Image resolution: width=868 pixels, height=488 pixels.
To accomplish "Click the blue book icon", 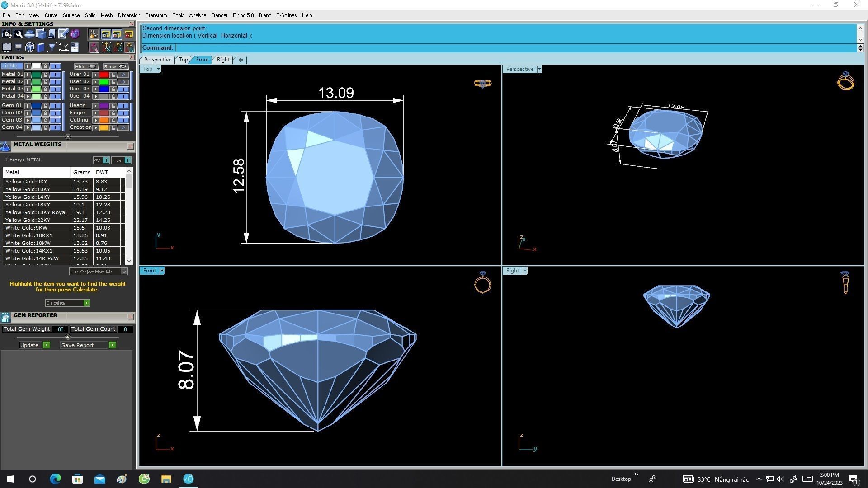I will [41, 47].
